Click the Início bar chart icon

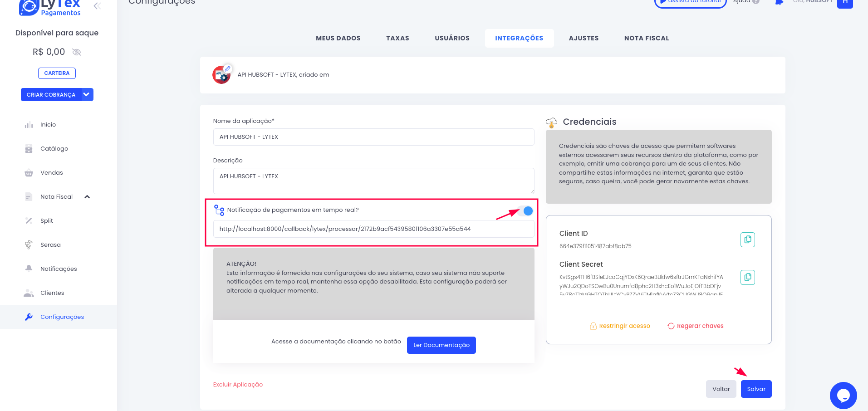(x=29, y=125)
